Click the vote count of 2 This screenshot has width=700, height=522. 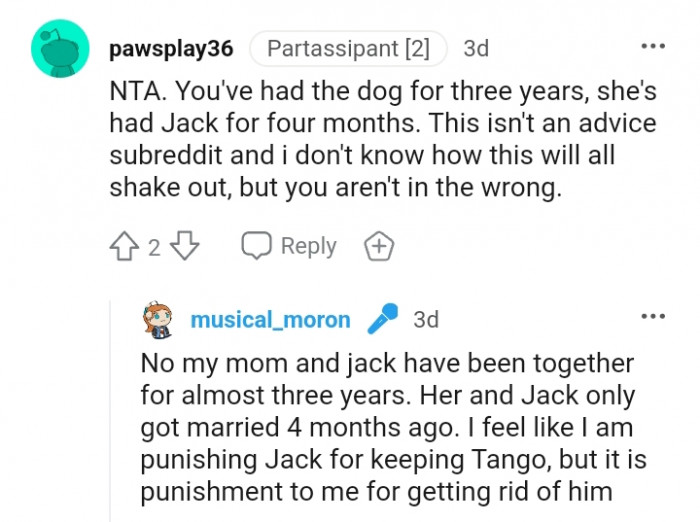[154, 248]
